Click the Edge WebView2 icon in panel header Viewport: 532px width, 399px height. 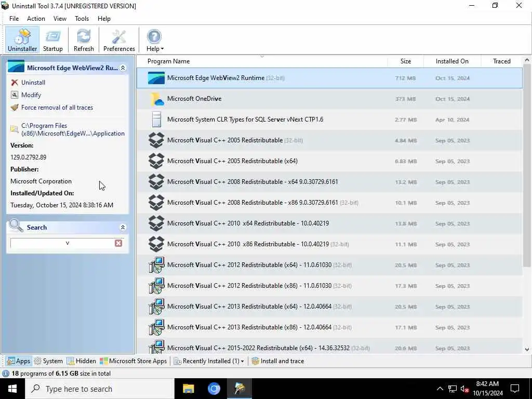[16, 66]
